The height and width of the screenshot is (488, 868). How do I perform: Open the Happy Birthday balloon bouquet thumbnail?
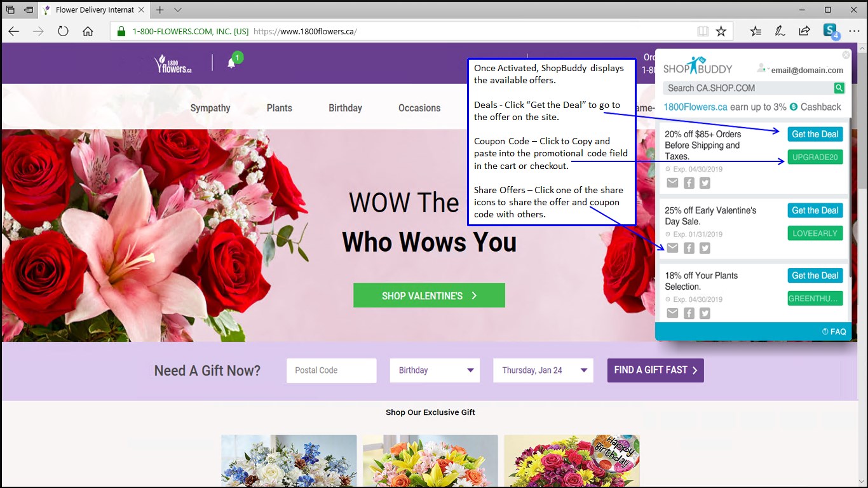572,461
